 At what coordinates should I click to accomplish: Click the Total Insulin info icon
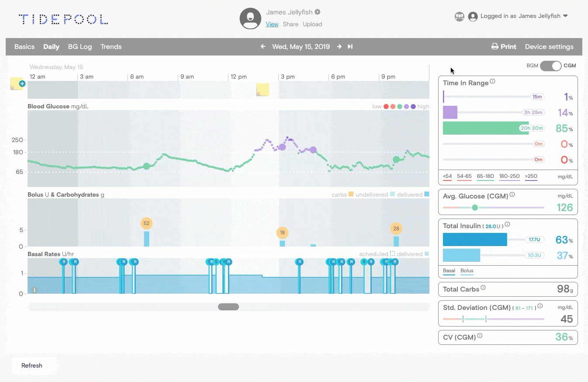508,223
